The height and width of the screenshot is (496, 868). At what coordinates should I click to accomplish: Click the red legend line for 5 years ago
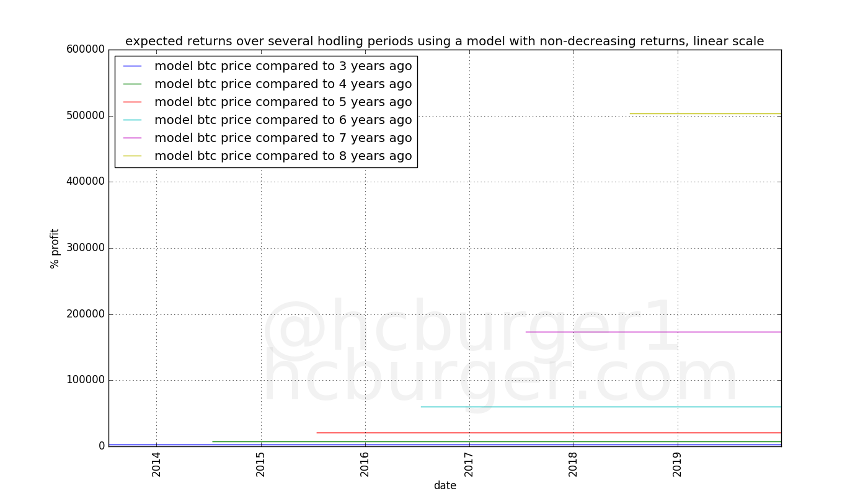[x=132, y=102]
